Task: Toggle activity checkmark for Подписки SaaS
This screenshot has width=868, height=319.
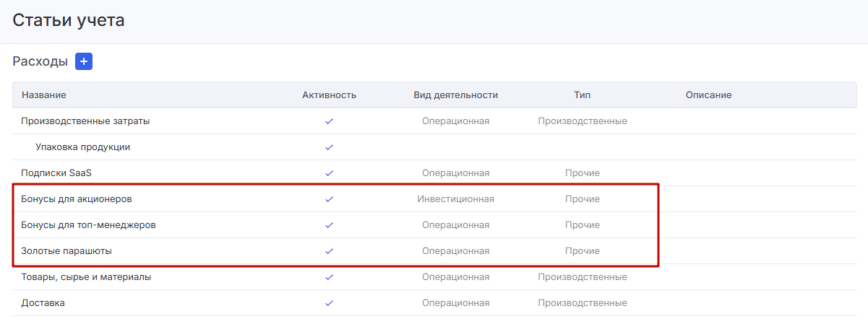Action: pyautogui.click(x=329, y=173)
